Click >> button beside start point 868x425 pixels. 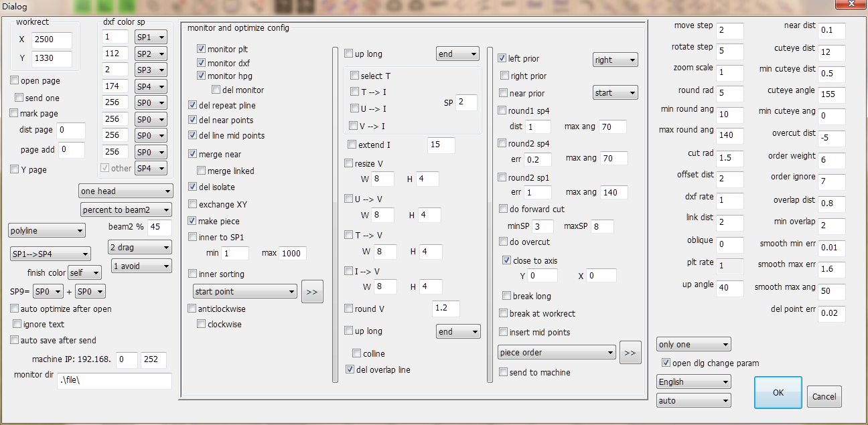pyautogui.click(x=312, y=292)
